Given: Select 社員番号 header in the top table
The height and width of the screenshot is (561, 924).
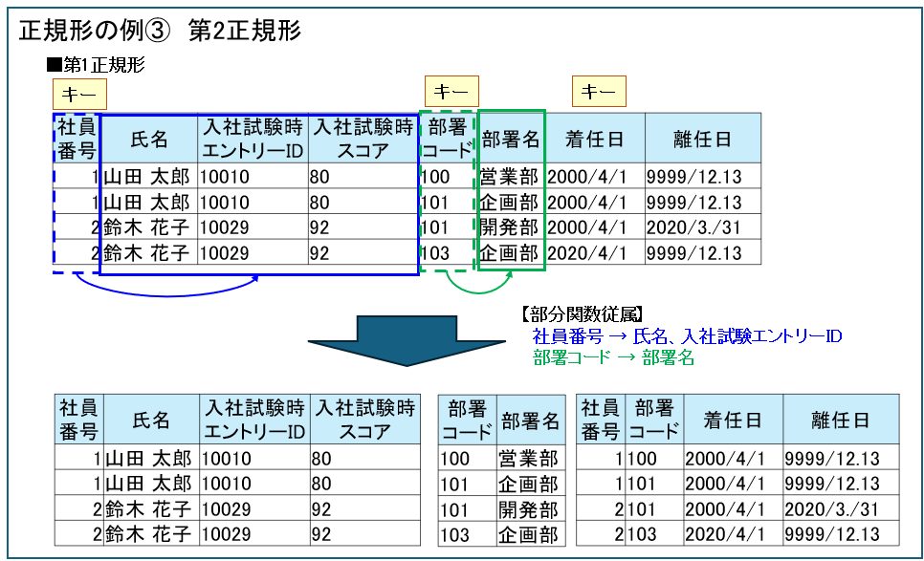Looking at the screenshot, I should click(77, 139).
